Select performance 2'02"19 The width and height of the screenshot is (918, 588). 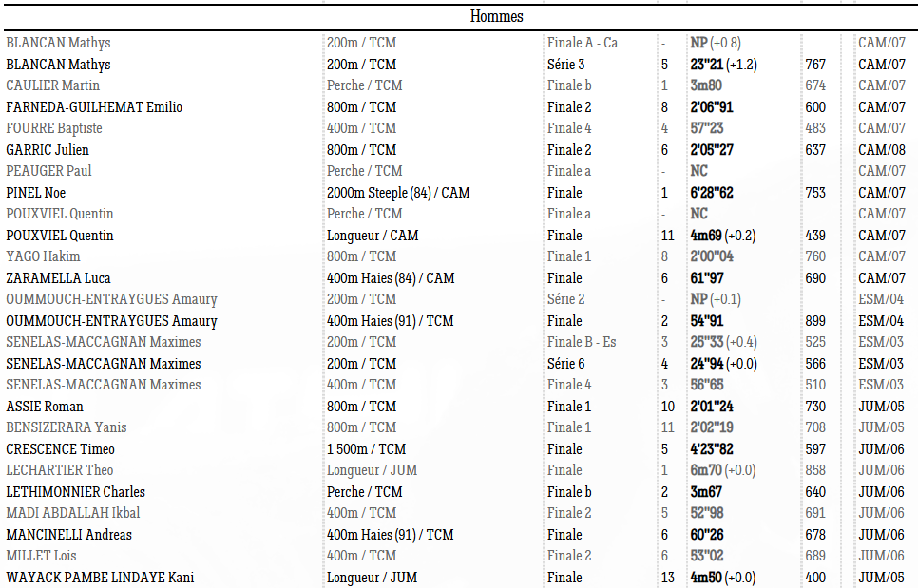pos(712,427)
